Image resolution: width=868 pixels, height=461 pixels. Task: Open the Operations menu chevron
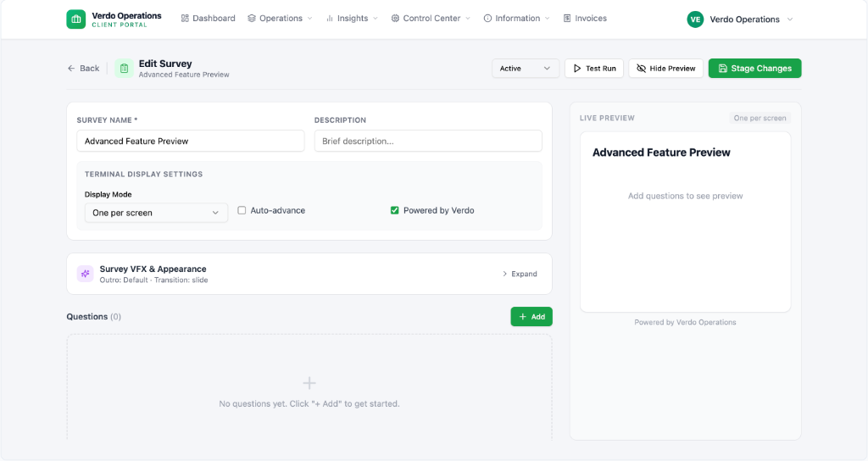pyautogui.click(x=310, y=19)
